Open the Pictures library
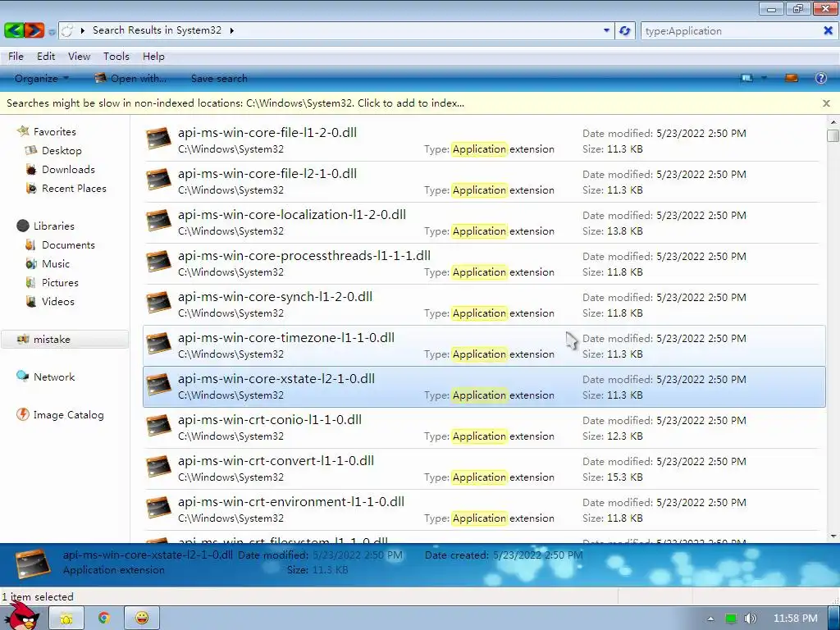 (x=60, y=282)
